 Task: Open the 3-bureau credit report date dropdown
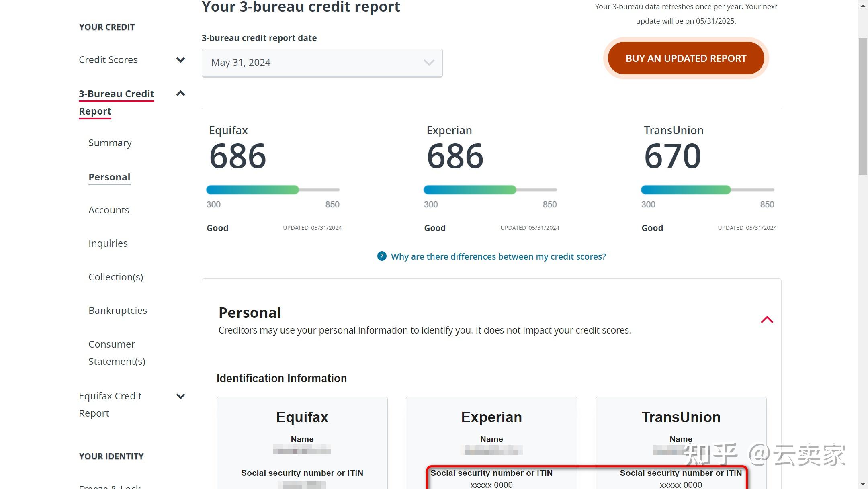click(x=322, y=63)
